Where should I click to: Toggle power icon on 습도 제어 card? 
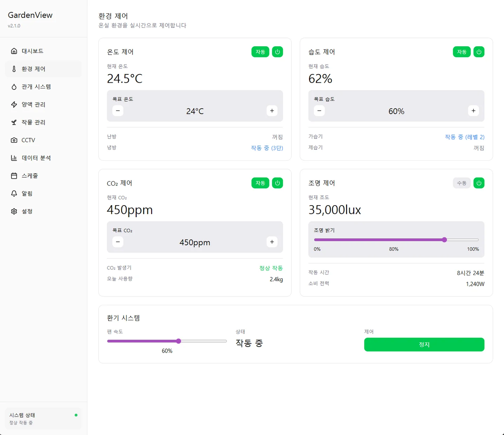point(479,52)
